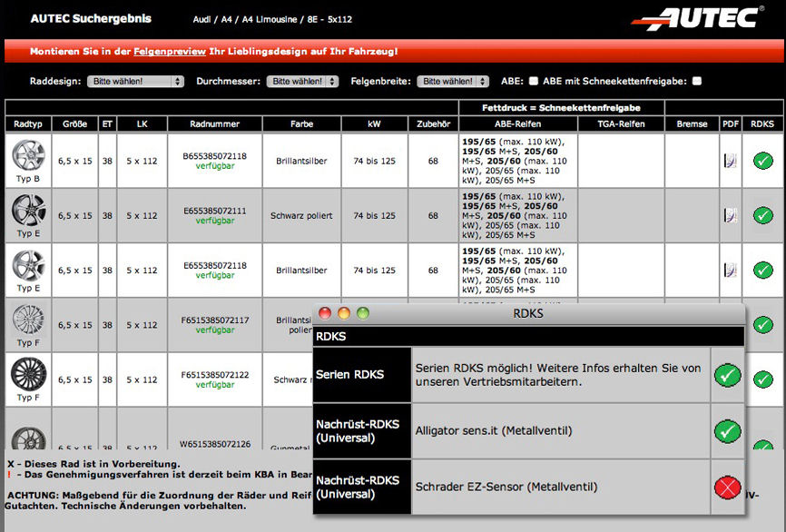This screenshot has height=532, width=786.
Task: Click RDKS checkmark for F6515385072122 row
Action: tap(763, 379)
